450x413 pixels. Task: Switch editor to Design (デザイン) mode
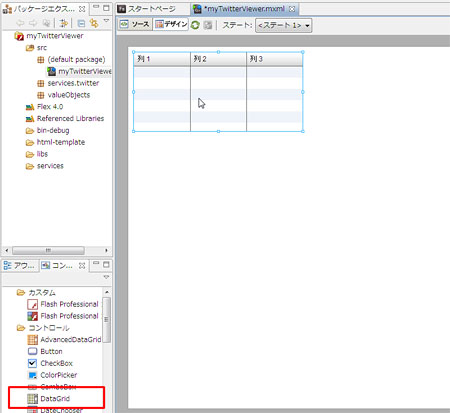(171, 24)
